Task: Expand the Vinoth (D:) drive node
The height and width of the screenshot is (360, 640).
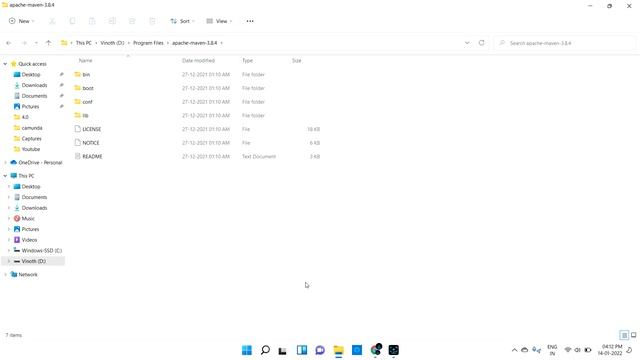Action: [x=9, y=261]
